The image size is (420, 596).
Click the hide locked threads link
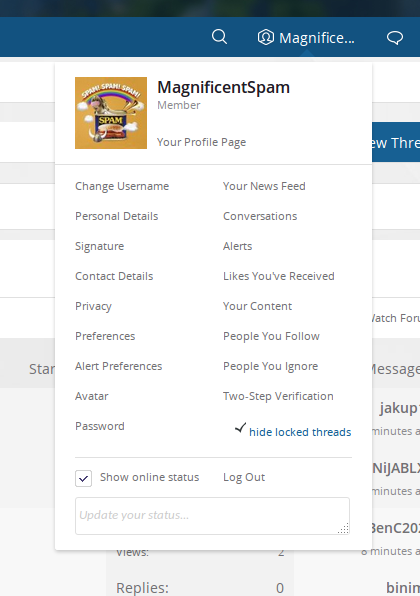tap(300, 432)
